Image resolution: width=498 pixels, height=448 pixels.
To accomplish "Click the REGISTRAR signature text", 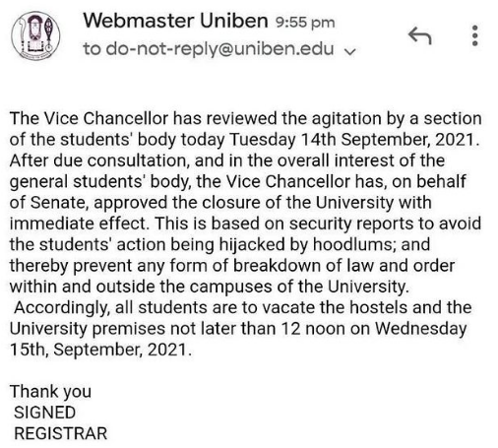I will point(61,433).
